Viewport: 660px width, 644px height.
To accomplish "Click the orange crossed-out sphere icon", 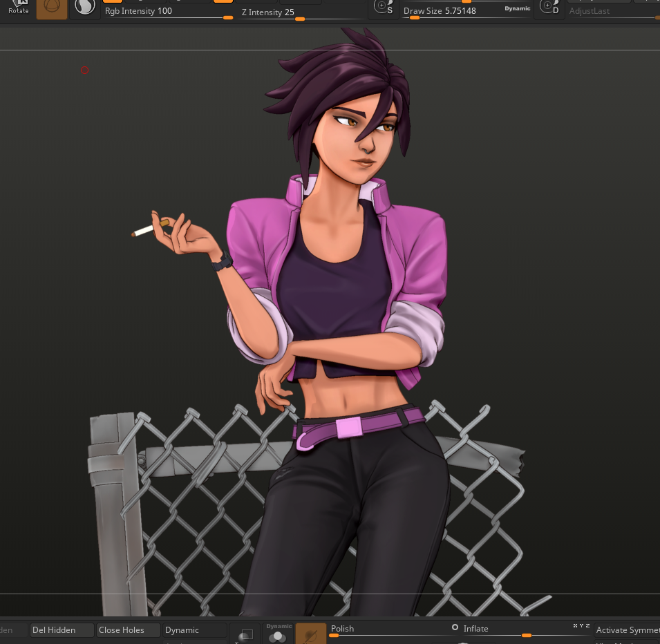I will (311, 634).
